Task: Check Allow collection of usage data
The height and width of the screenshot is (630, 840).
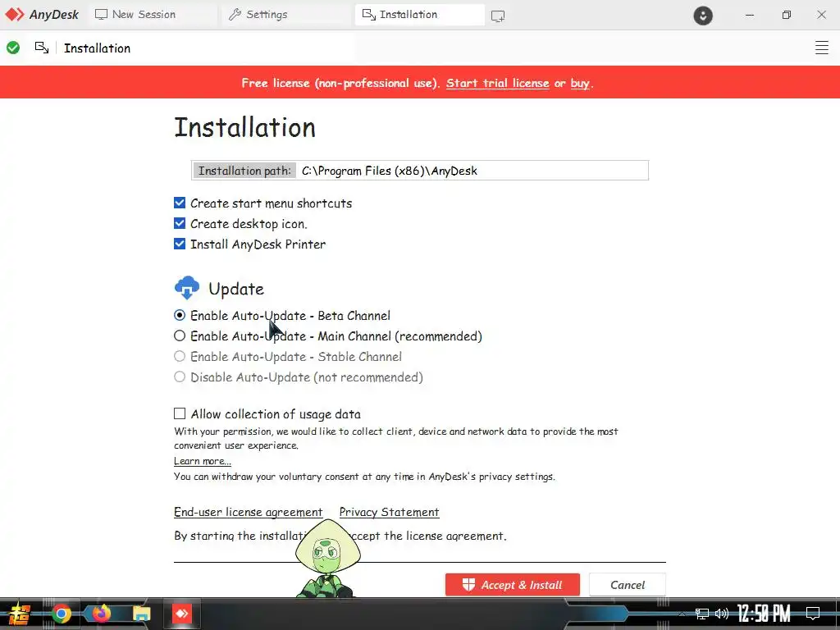Action: (x=180, y=413)
